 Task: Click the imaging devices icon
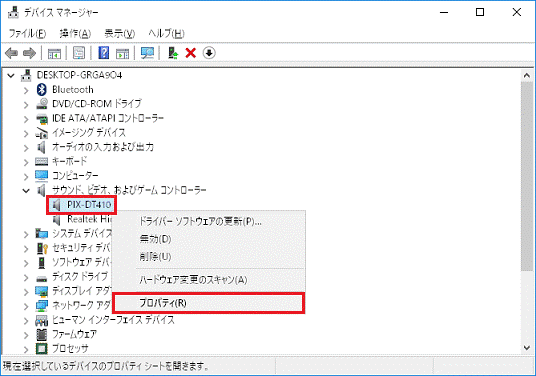(42, 133)
